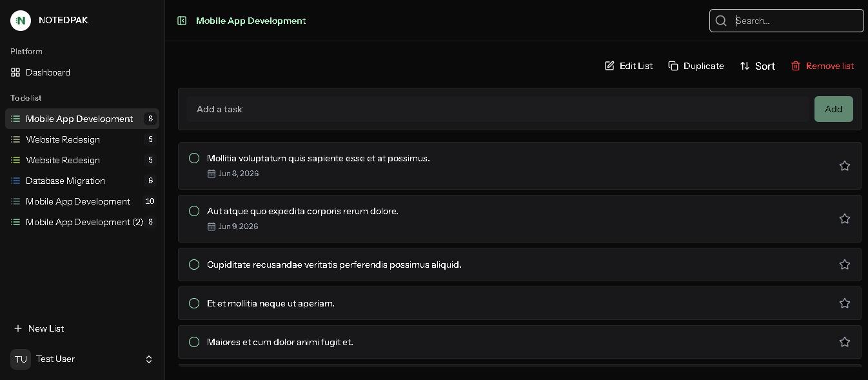The image size is (868, 380).
Task: Tick the circle for 'Et et mollitia neque'
Action: 194,303
